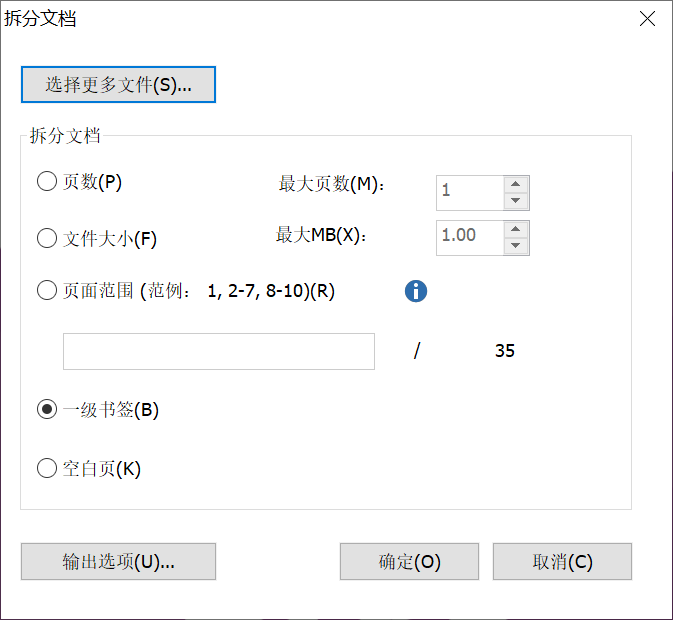Click the 页数(P) label text
The height and width of the screenshot is (620, 673).
(93, 182)
